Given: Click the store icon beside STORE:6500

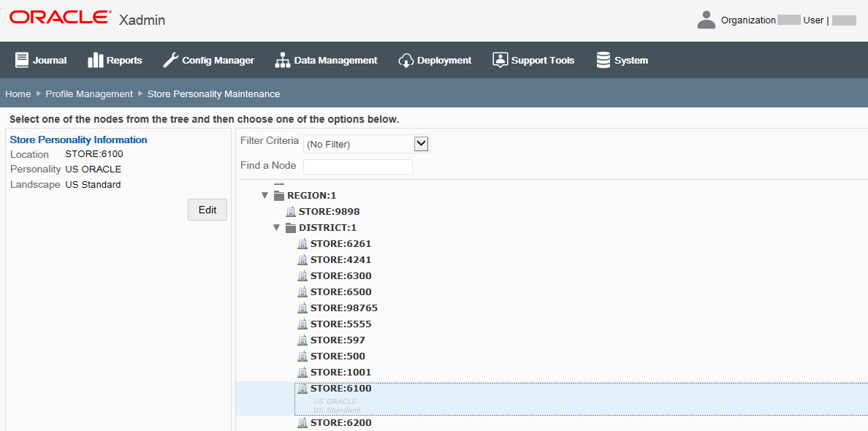Looking at the screenshot, I should (x=302, y=291).
